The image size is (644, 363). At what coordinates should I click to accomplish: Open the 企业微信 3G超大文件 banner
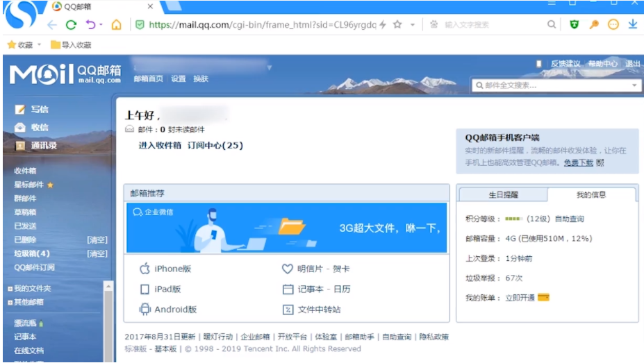287,228
